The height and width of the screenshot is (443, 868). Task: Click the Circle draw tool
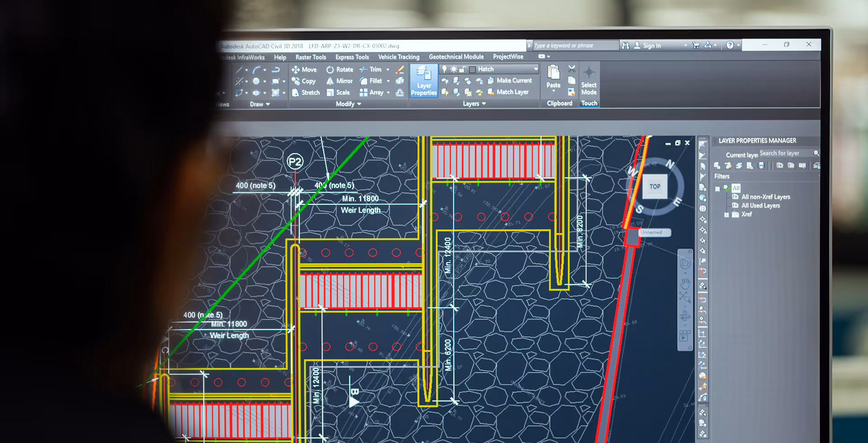pos(256,81)
